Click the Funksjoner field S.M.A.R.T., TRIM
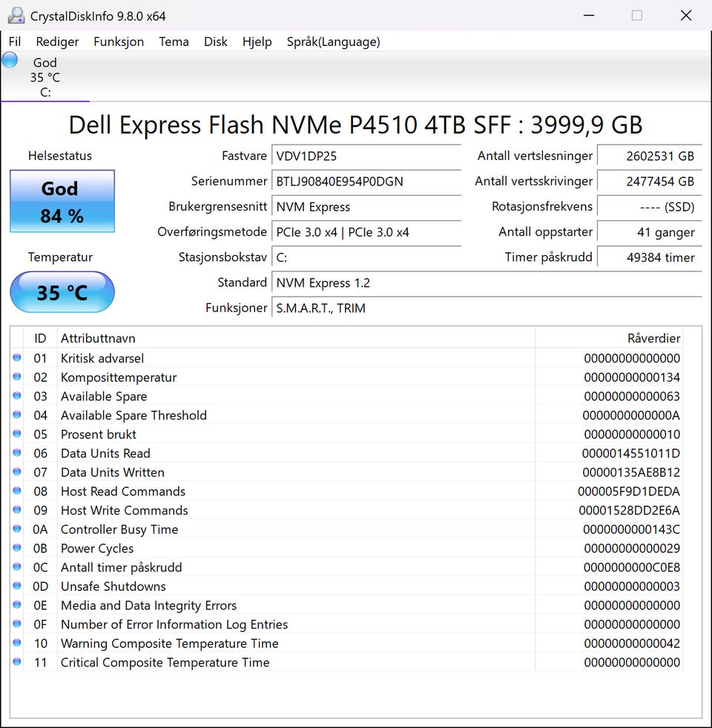This screenshot has height=728, width=712. pos(487,308)
